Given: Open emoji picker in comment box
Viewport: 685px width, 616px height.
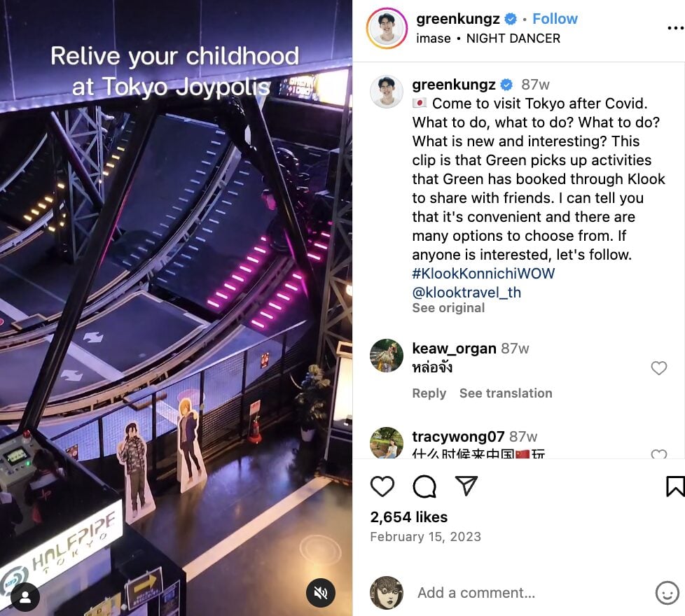Looking at the screenshot, I should coord(667,593).
